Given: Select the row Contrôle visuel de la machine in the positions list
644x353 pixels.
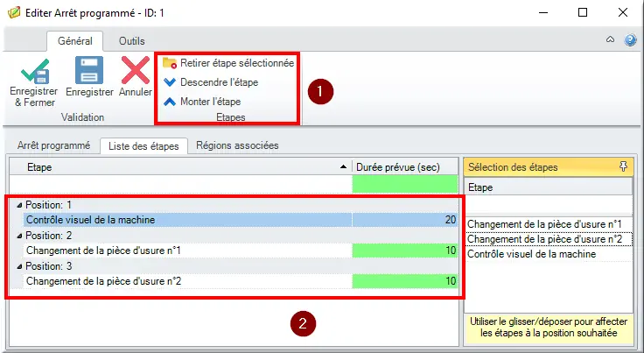Looking at the screenshot, I should point(187,220).
